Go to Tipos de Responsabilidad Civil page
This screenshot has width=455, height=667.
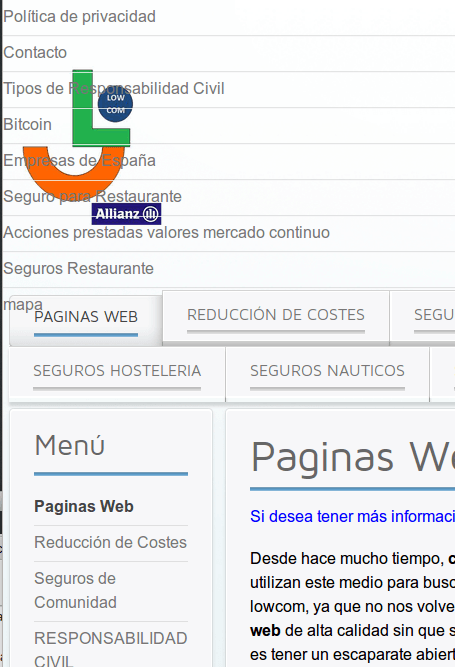[x=114, y=88]
